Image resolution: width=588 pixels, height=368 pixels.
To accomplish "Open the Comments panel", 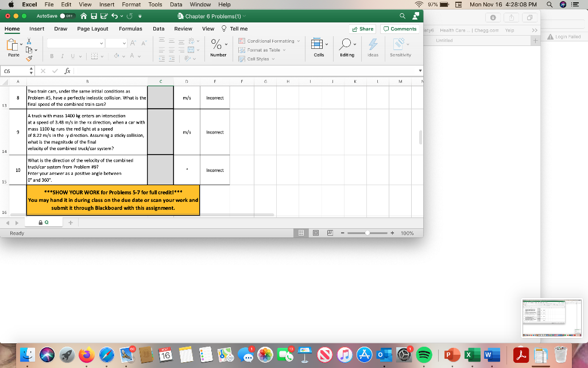I will [399, 28].
